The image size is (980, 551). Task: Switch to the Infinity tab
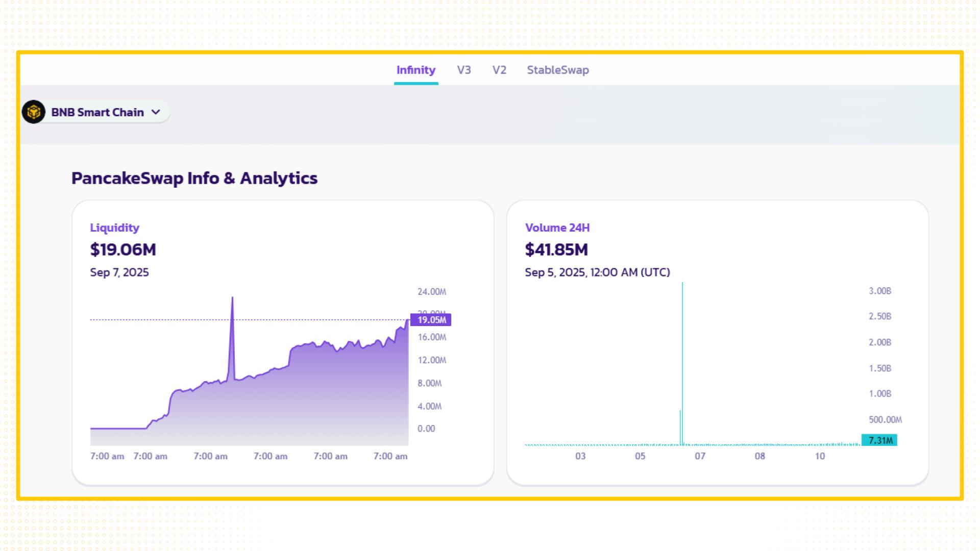tap(415, 70)
